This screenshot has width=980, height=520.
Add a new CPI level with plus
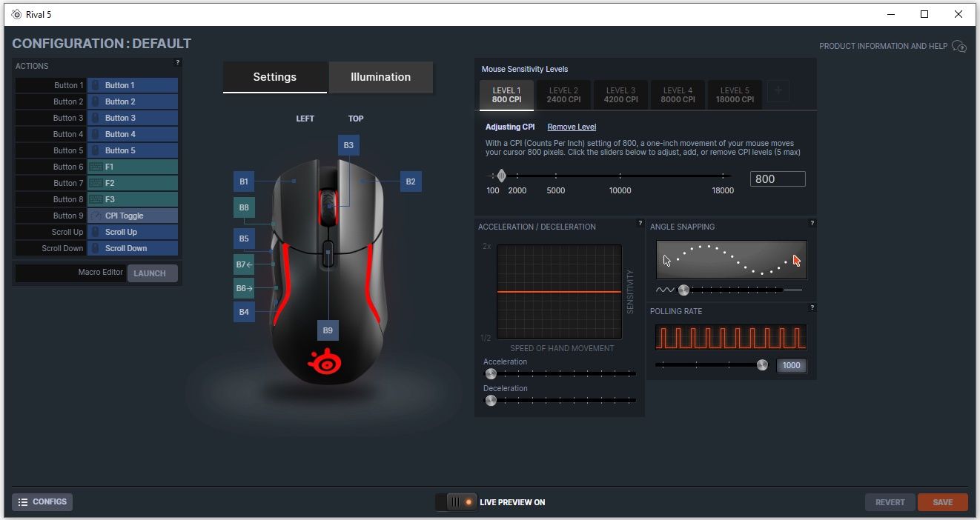pyautogui.click(x=778, y=91)
